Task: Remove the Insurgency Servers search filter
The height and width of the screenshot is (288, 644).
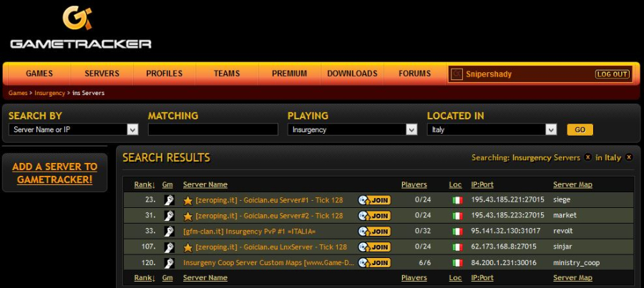Action: [587, 157]
